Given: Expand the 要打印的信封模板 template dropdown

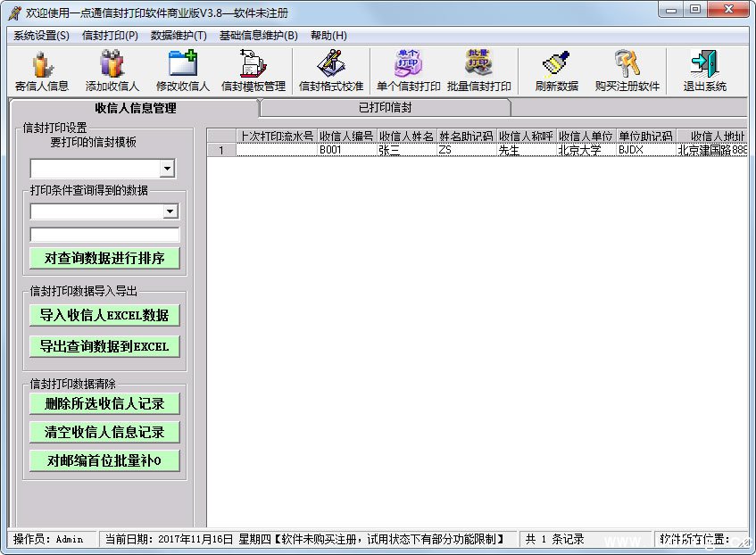Looking at the screenshot, I should point(167,169).
